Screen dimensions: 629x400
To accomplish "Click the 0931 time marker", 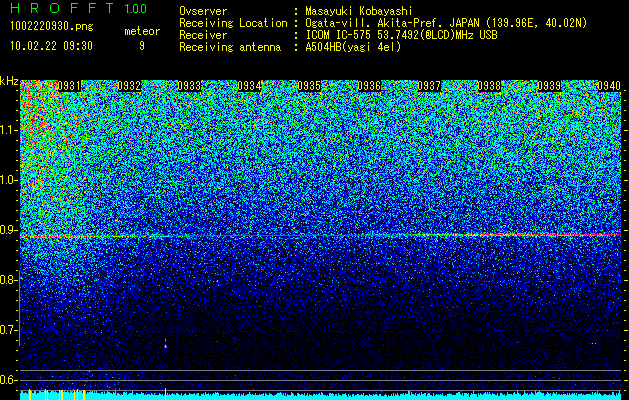I will [x=69, y=86].
